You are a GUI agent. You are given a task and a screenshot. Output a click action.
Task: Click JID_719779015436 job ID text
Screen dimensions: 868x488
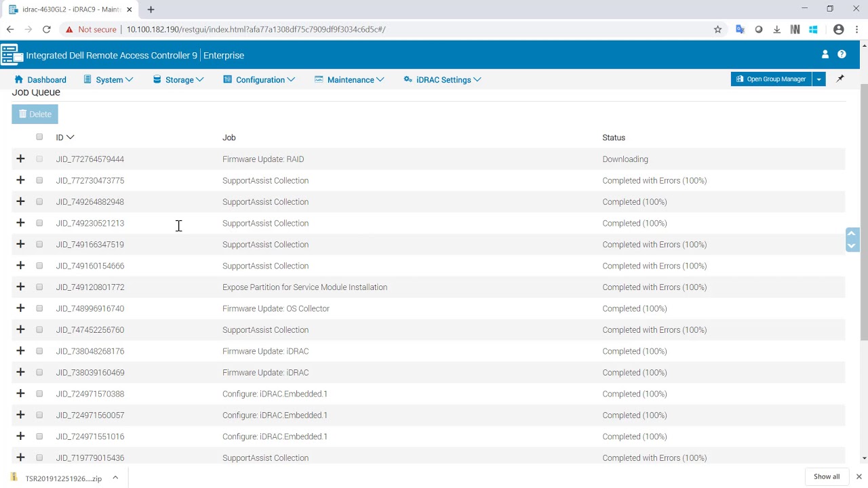[90, 458]
